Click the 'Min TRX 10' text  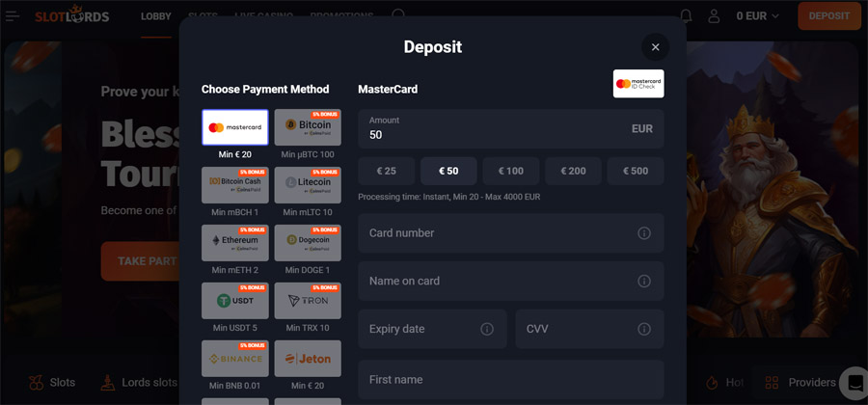[308, 328]
